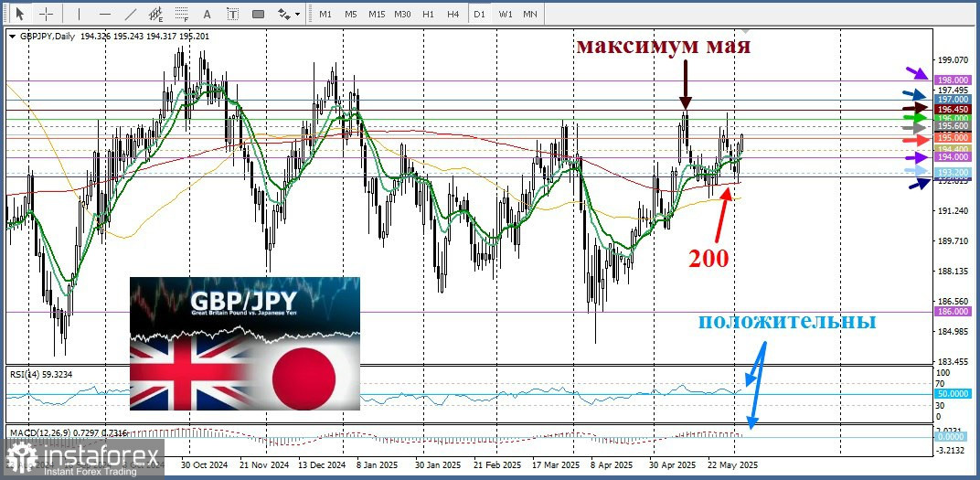Image resolution: width=980 pixels, height=480 pixels.
Task: Click the GBP/JPY flags thumbnail image
Action: pyautogui.click(x=244, y=343)
